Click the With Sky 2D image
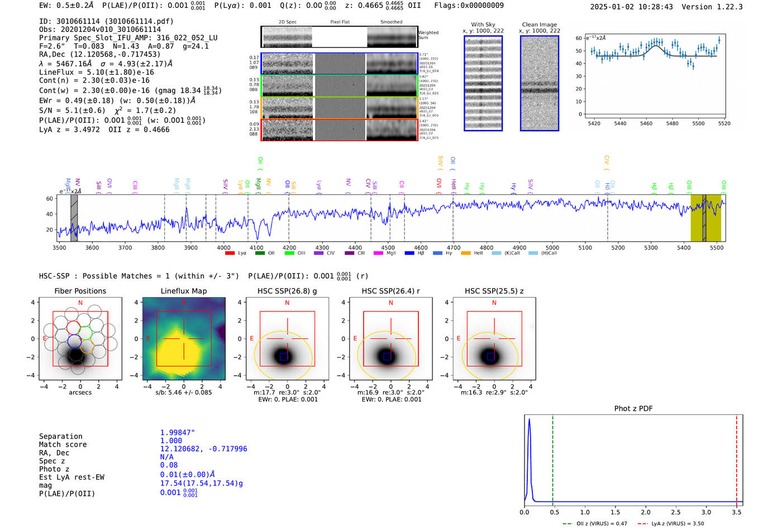 483,83
